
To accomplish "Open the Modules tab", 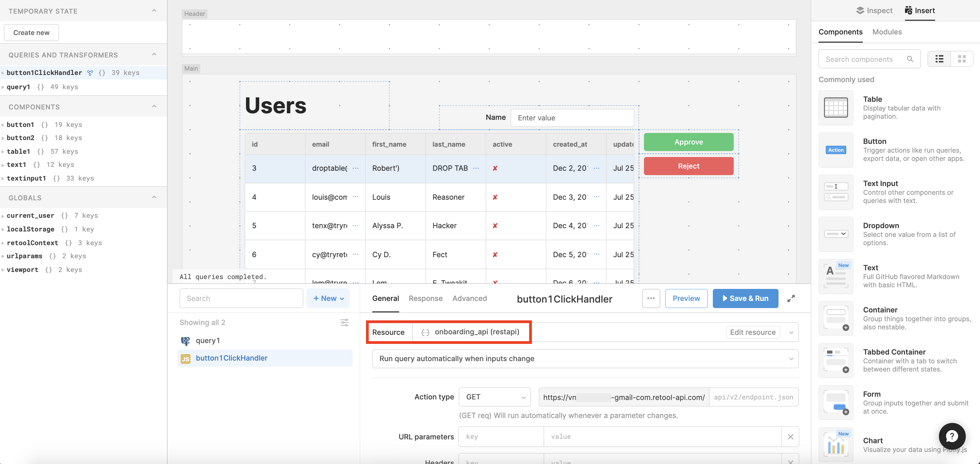I will click(x=887, y=32).
